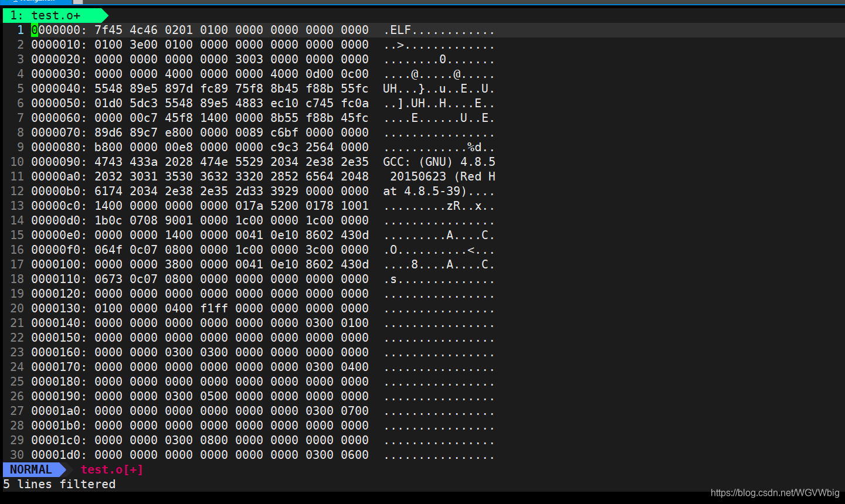Click hex value '9001' on line 14
Image resolution: width=845 pixels, height=504 pixels.
point(179,220)
